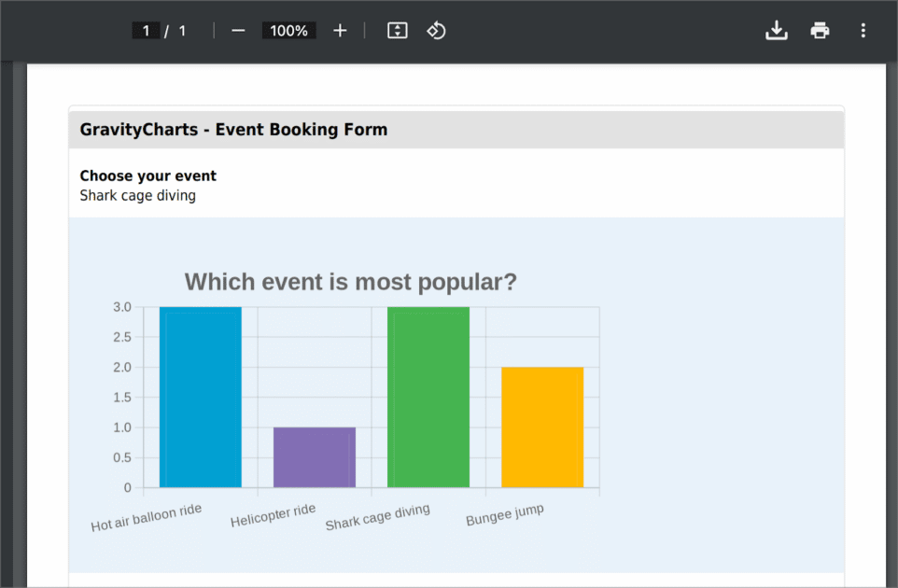
Task: Select the blue Hot air balloon ride bar
Action: [x=200, y=396]
